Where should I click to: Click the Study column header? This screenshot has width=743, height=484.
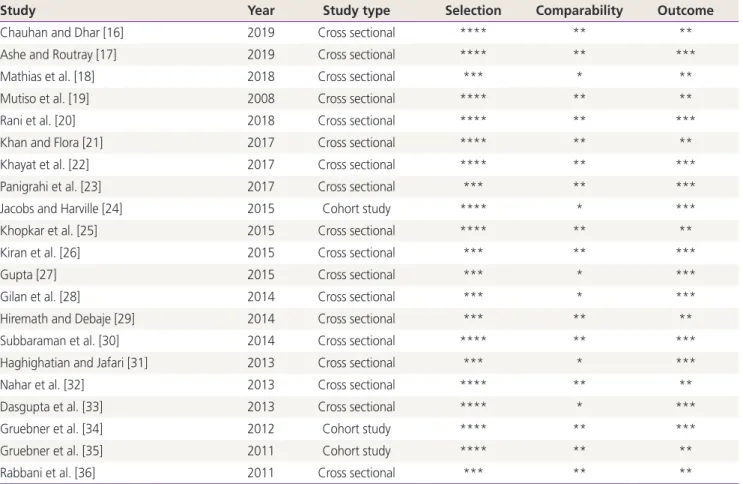(18, 10)
